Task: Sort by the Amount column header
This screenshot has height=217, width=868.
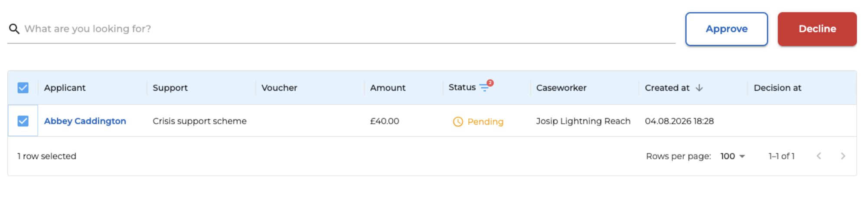Action: point(388,88)
